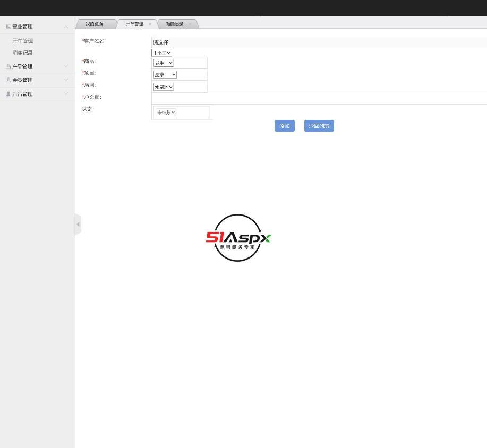
Task: Click the 状态 label
Action: (x=88, y=109)
